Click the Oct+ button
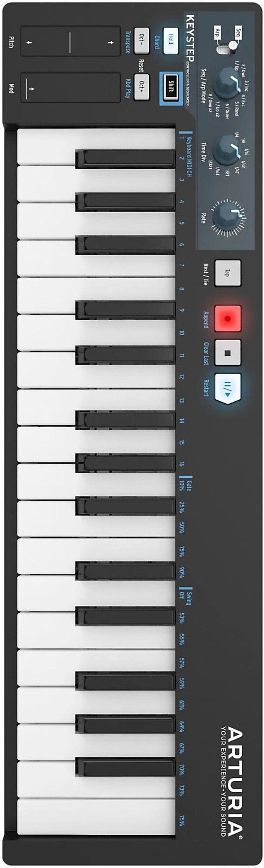 [x=142, y=87]
